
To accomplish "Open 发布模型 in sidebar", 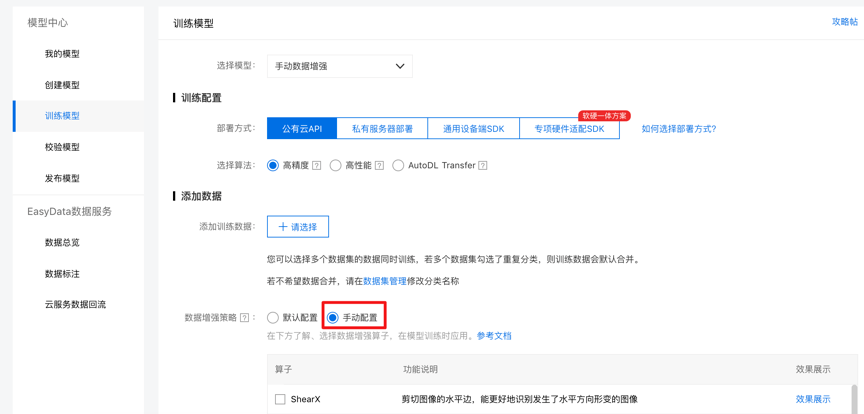I will tap(62, 179).
